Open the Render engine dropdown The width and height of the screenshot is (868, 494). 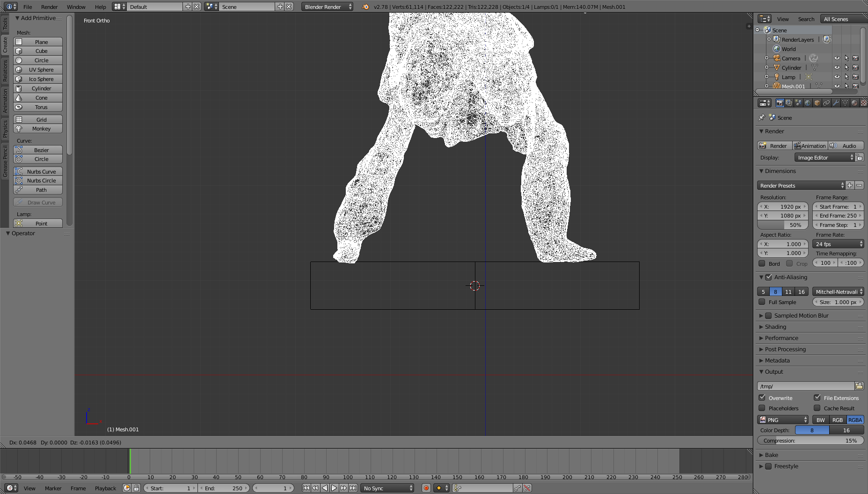(x=328, y=7)
